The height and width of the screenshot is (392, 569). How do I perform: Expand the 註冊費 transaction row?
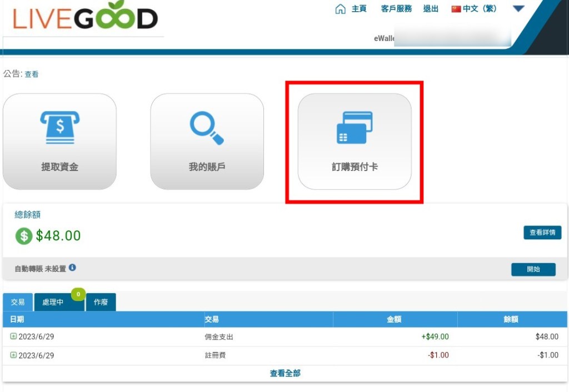(x=13, y=355)
